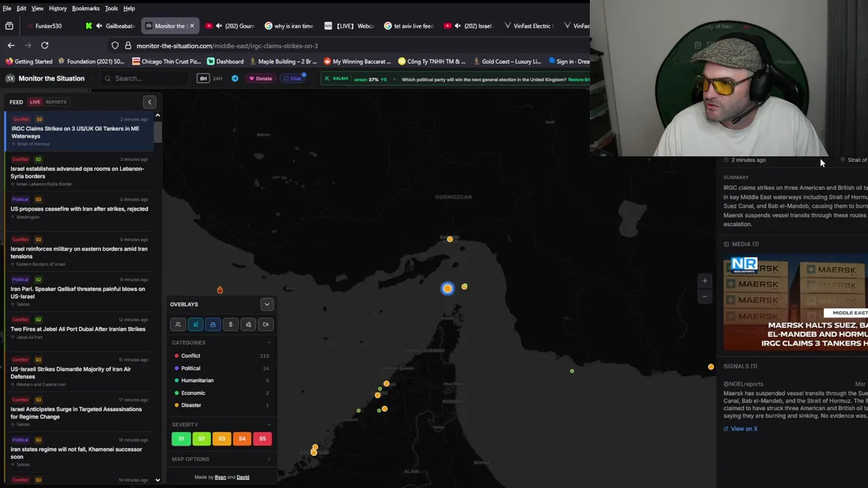Toggle the camera overlay icon

pyautogui.click(x=266, y=325)
